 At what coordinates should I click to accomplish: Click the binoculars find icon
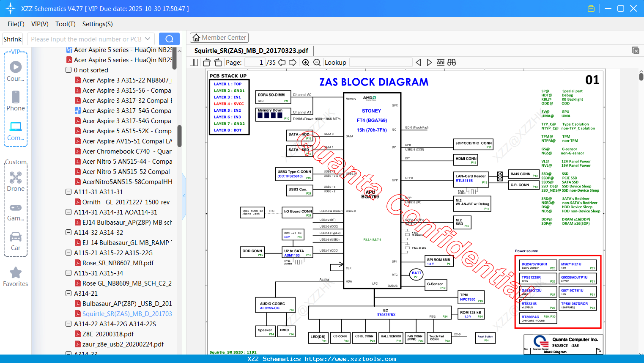(452, 63)
